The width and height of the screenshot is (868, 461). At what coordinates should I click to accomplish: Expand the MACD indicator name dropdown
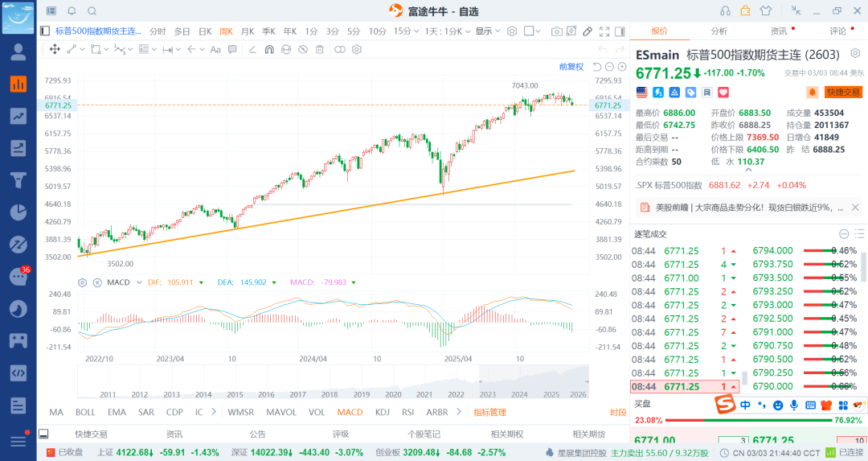(140, 282)
